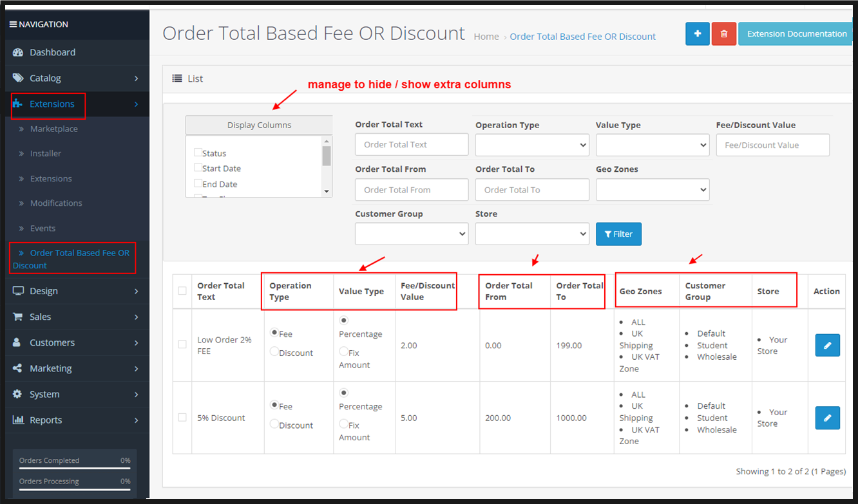The height and width of the screenshot is (504, 858).
Task: Click the blue plus add-new icon
Action: 697,34
